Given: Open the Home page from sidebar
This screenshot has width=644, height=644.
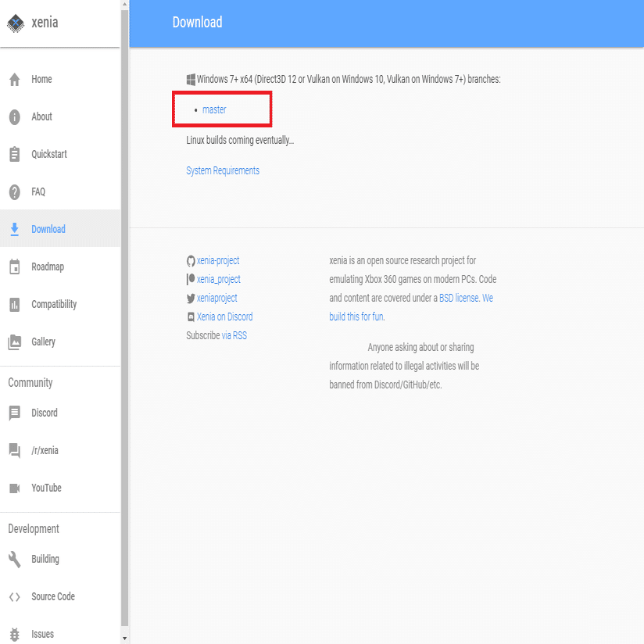Looking at the screenshot, I should tap(60, 79).
